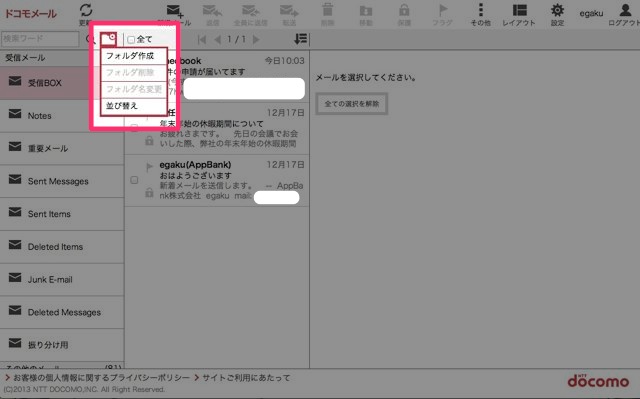Jump to first page of mail list

tap(202, 39)
